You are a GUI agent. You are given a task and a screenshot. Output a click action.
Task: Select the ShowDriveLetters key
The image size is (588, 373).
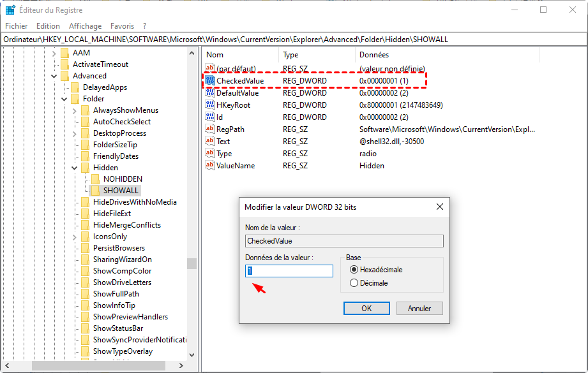122,282
